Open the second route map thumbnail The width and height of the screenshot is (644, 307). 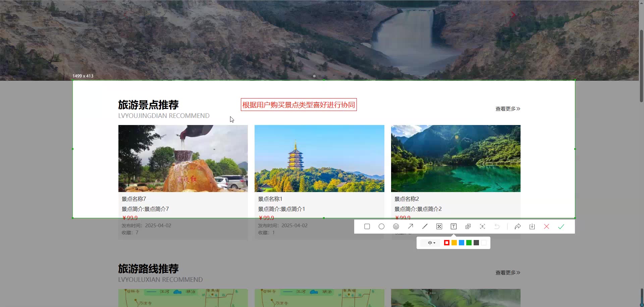point(319,298)
